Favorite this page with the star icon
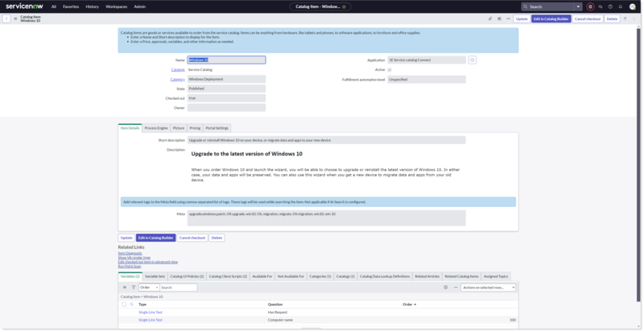The width and height of the screenshot is (644, 332). pyautogui.click(x=344, y=6)
